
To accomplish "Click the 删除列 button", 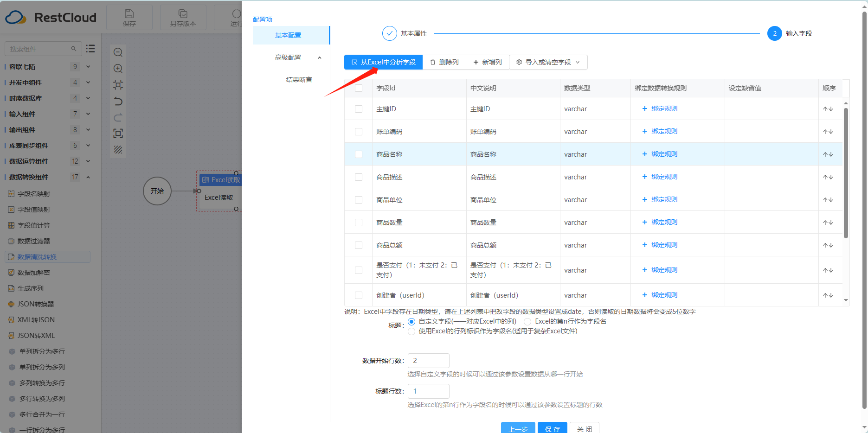I will [444, 62].
